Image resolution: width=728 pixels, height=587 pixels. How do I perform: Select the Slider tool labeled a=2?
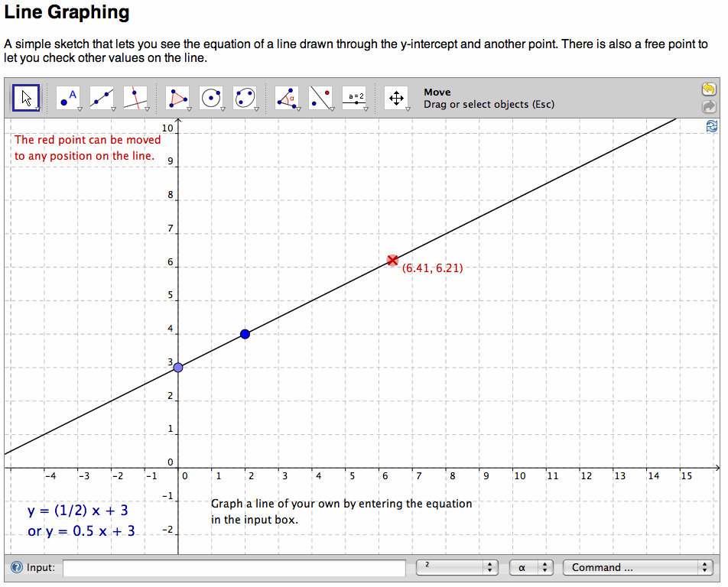point(355,97)
